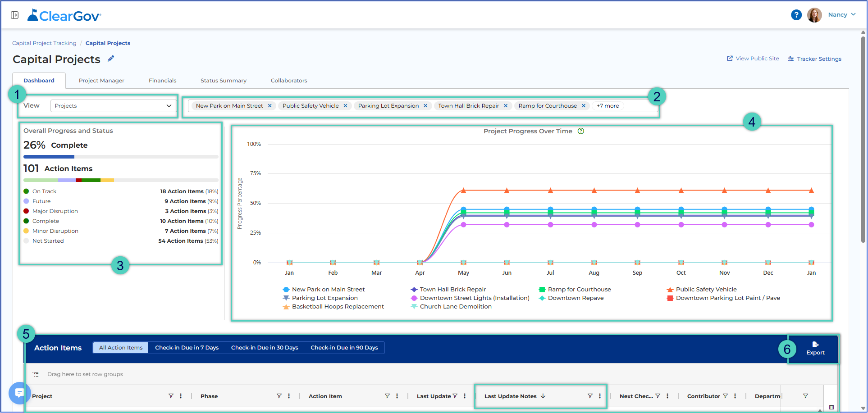The image size is (868, 413).
Task: Click the pencil edit icon beside Capital Projects
Action: tap(111, 59)
